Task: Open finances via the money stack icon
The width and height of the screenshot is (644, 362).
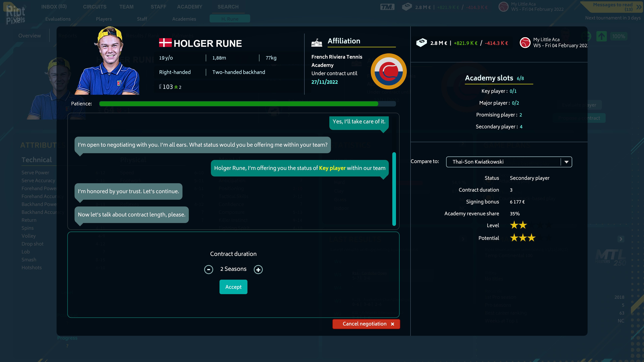Action: point(407,7)
